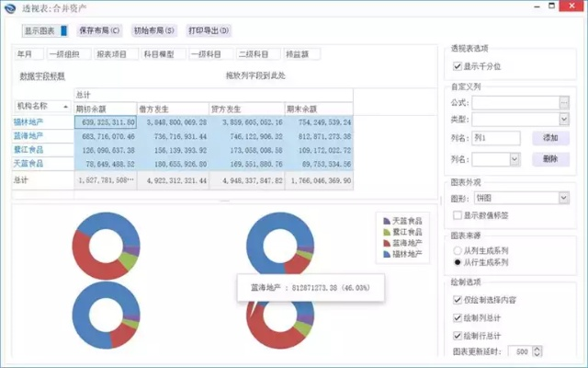
Task: Expand the 类型 dropdown list
Action: [x=564, y=120]
